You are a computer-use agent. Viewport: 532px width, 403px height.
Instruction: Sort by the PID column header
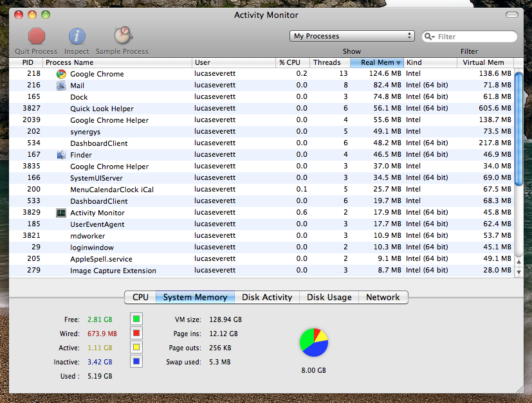(26, 62)
